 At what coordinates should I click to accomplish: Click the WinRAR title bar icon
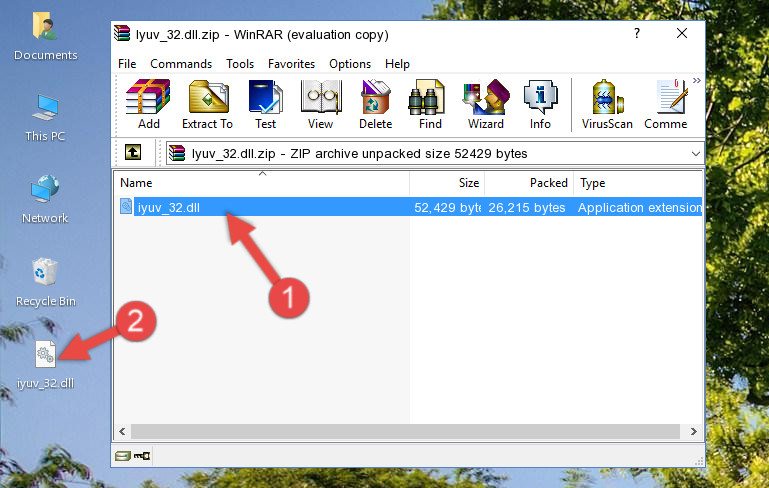[x=122, y=33]
